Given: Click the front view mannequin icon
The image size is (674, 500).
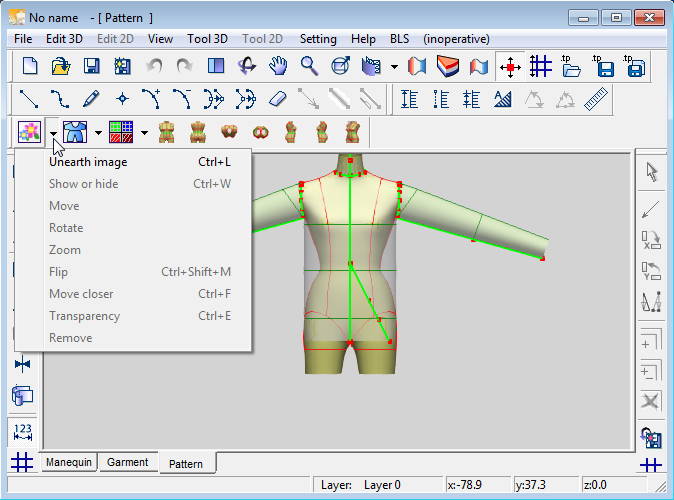Looking at the screenshot, I should tap(168, 131).
